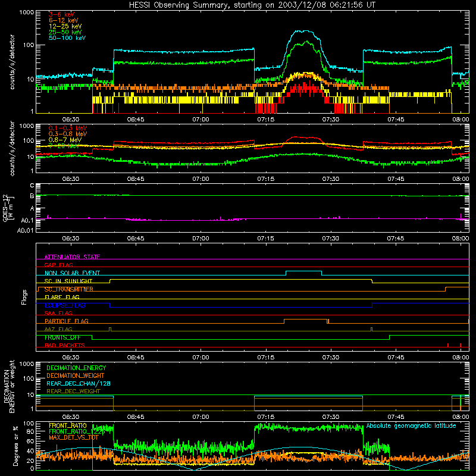Select the GAP_FLAG label
476x476 pixels.
click(x=58, y=265)
